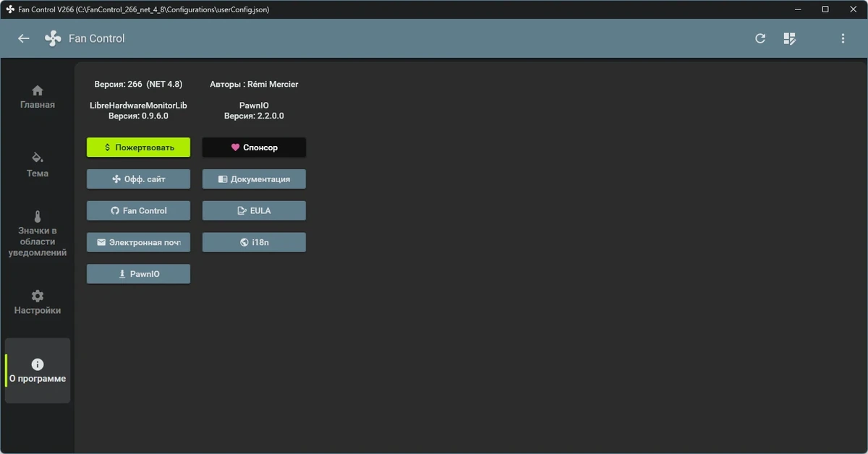Click the Спонсор button
This screenshot has height=454, width=868.
click(254, 147)
